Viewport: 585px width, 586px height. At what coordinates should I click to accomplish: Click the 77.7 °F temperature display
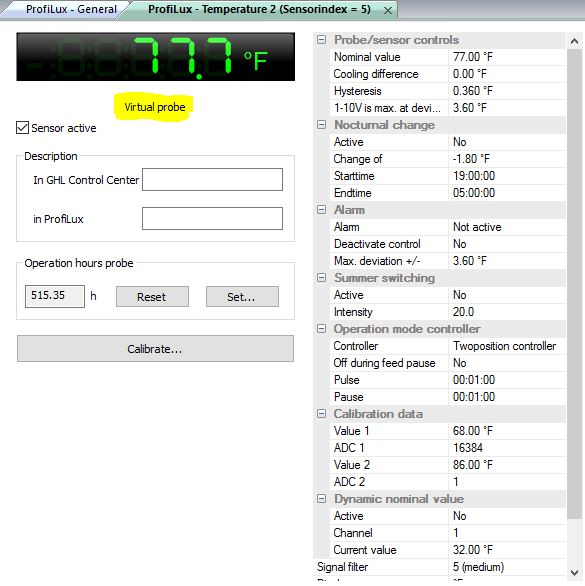click(x=156, y=57)
